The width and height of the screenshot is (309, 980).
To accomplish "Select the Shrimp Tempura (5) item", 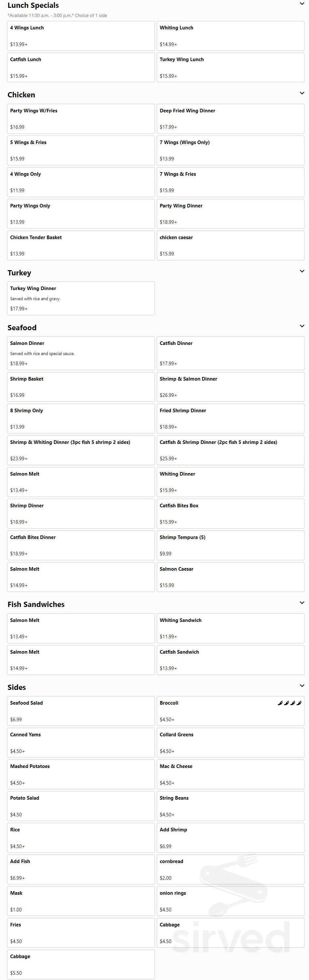I will 230,546.
